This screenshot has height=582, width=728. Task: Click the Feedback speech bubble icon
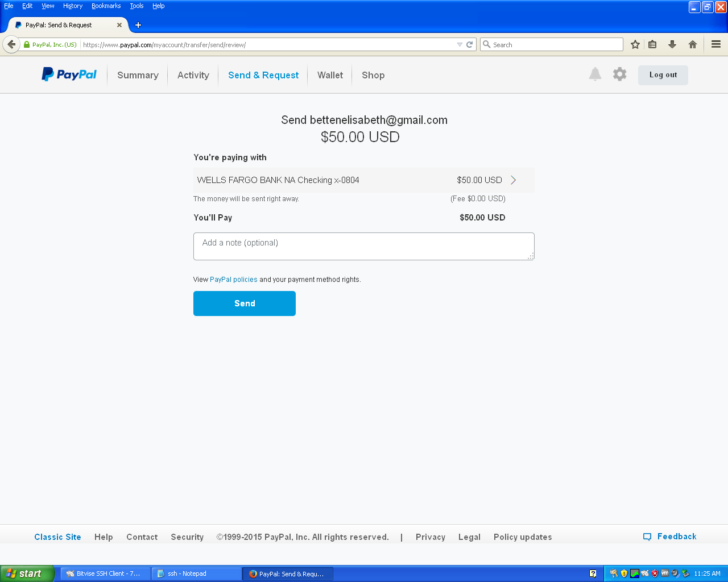click(647, 537)
